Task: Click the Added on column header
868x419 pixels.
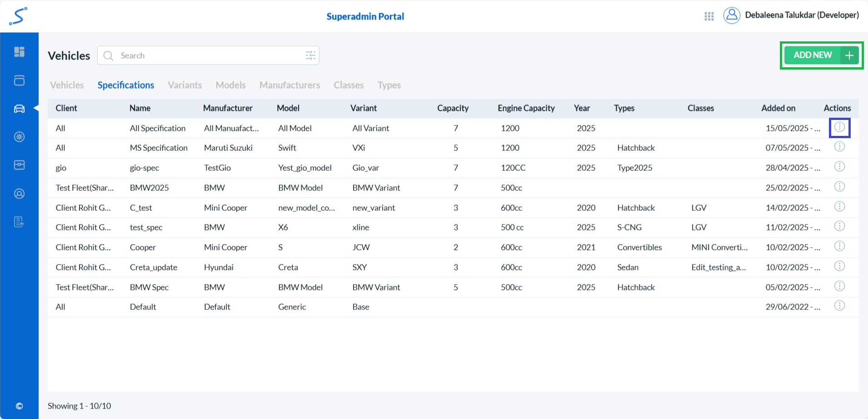Action: click(778, 108)
